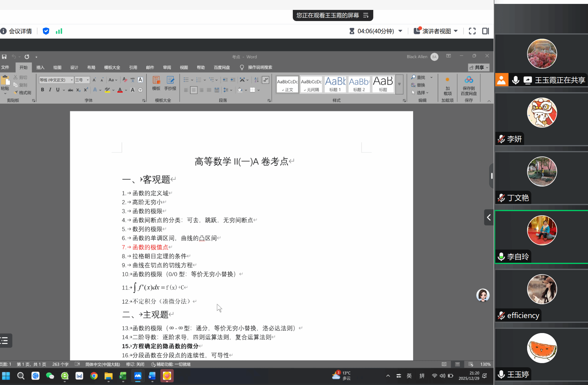Click the clear formatting eraser icon

(125, 80)
